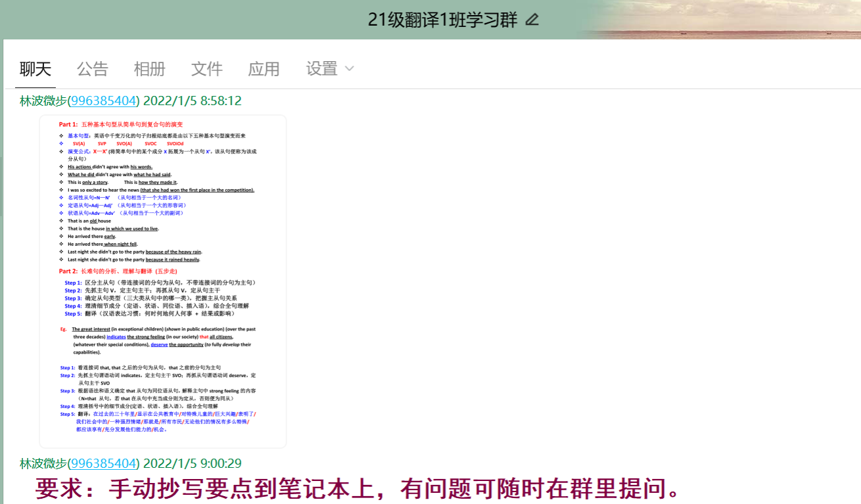
Task: Expand the chevron arrow beside 设置
Action: (350, 69)
